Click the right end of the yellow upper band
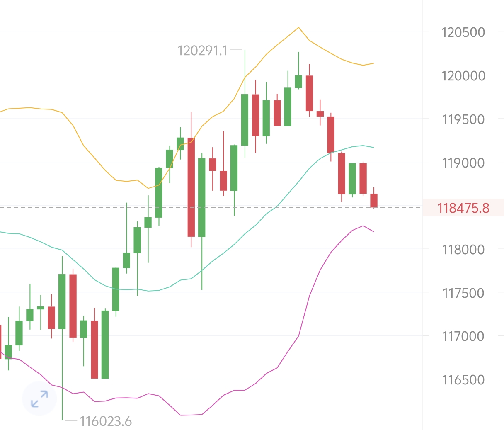The image size is (504, 430). [373, 63]
